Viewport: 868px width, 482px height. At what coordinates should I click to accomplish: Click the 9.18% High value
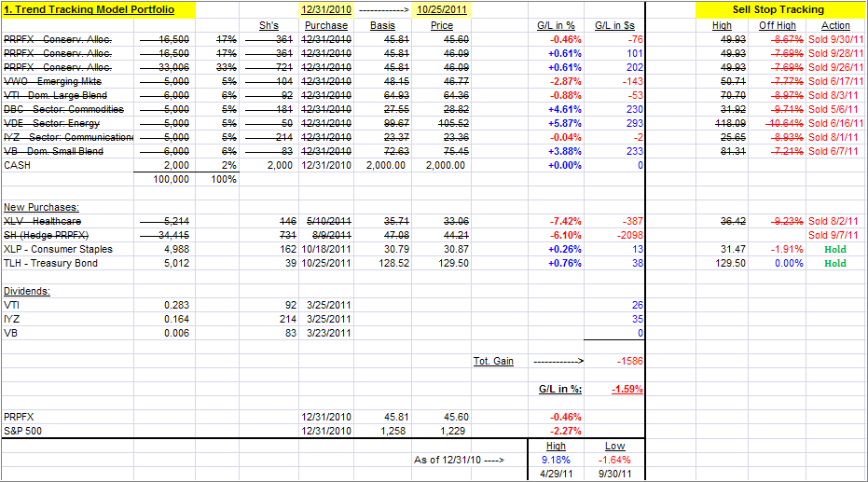pos(556,460)
